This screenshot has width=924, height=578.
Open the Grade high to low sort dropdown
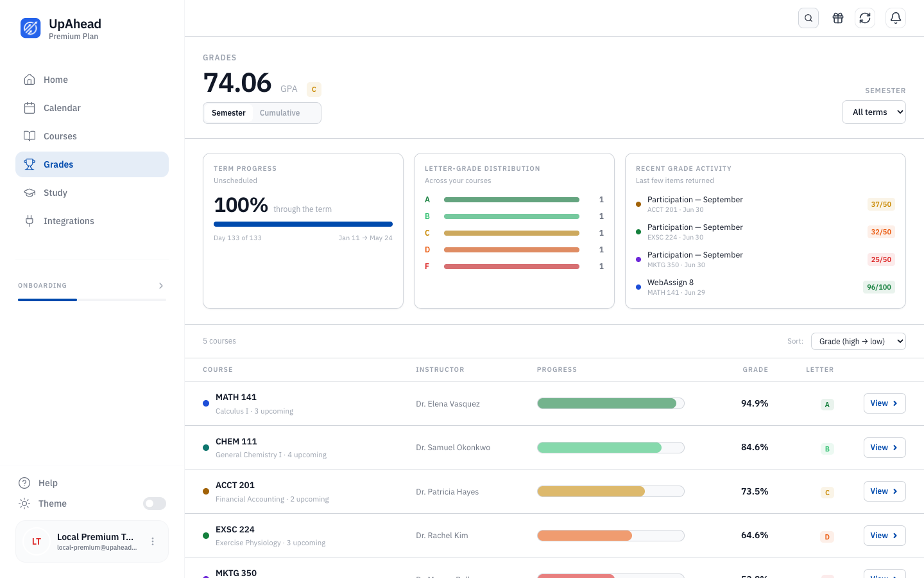(x=859, y=341)
